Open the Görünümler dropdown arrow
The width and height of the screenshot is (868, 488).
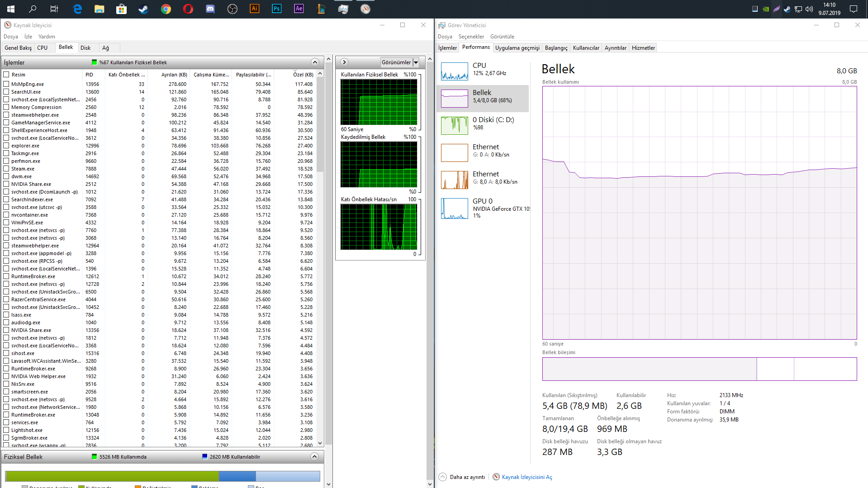pyautogui.click(x=416, y=62)
